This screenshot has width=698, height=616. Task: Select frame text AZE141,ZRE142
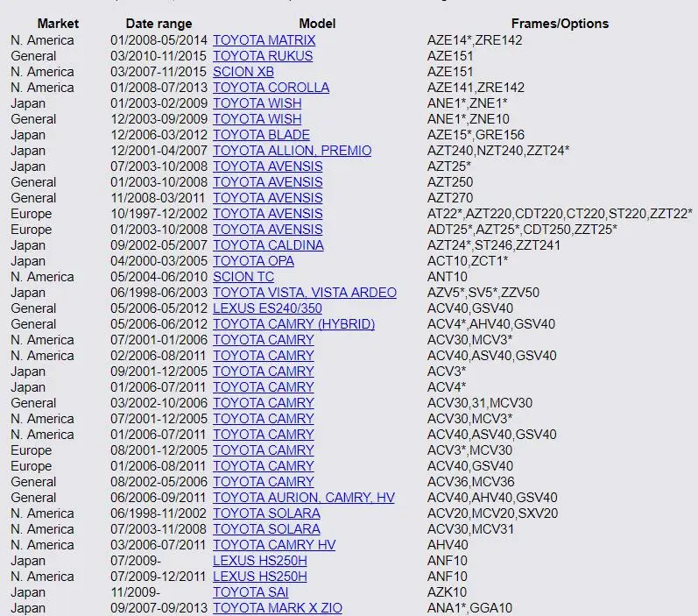(476, 88)
